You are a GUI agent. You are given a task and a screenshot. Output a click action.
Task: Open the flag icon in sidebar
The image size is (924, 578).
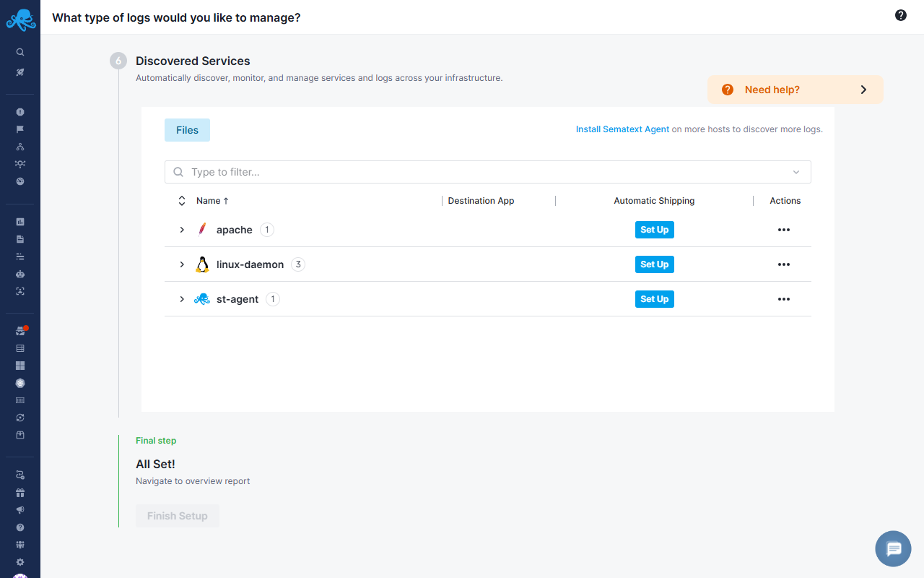20,129
